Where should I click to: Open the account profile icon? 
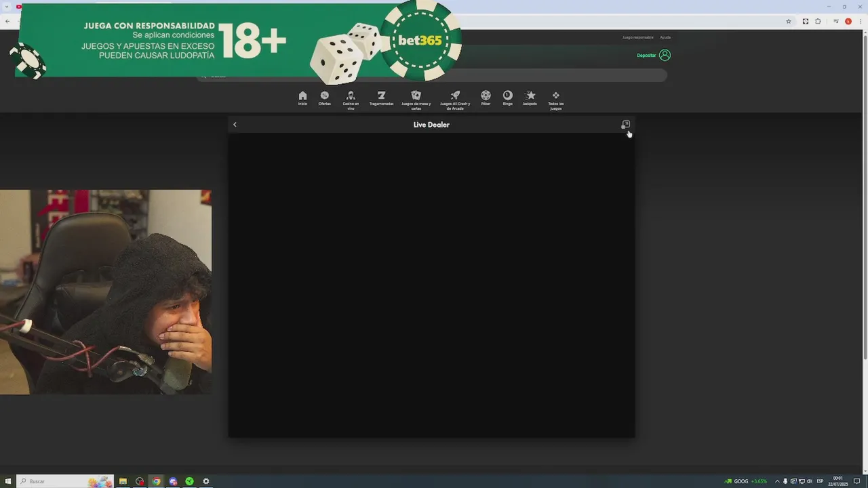pos(665,55)
